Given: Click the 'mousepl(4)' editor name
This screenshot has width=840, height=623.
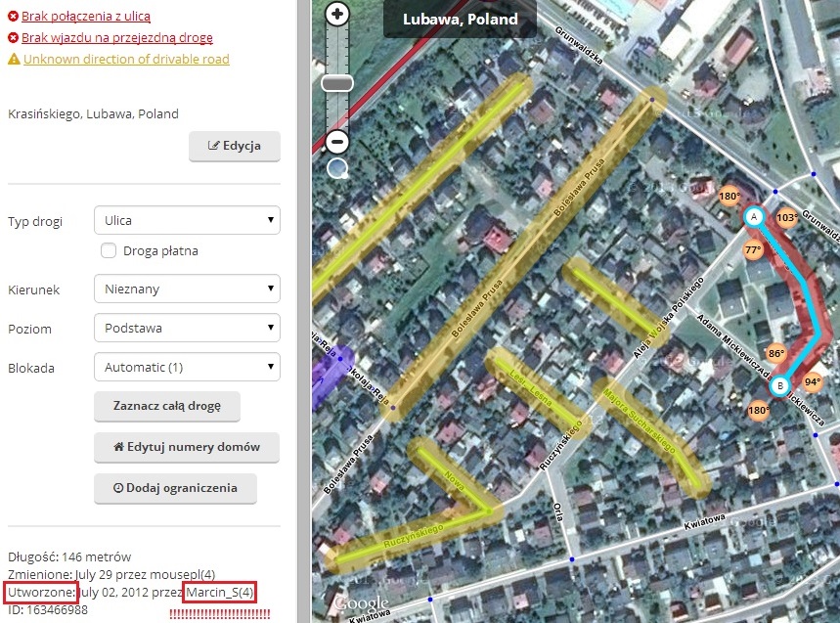Looking at the screenshot, I should [x=182, y=575].
